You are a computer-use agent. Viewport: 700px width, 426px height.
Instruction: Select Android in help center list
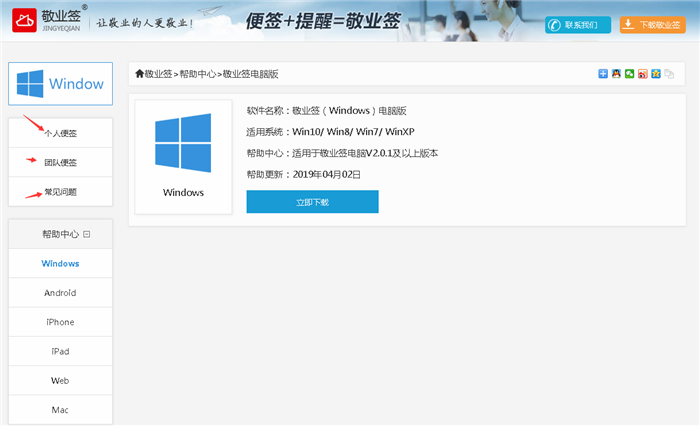click(x=60, y=293)
